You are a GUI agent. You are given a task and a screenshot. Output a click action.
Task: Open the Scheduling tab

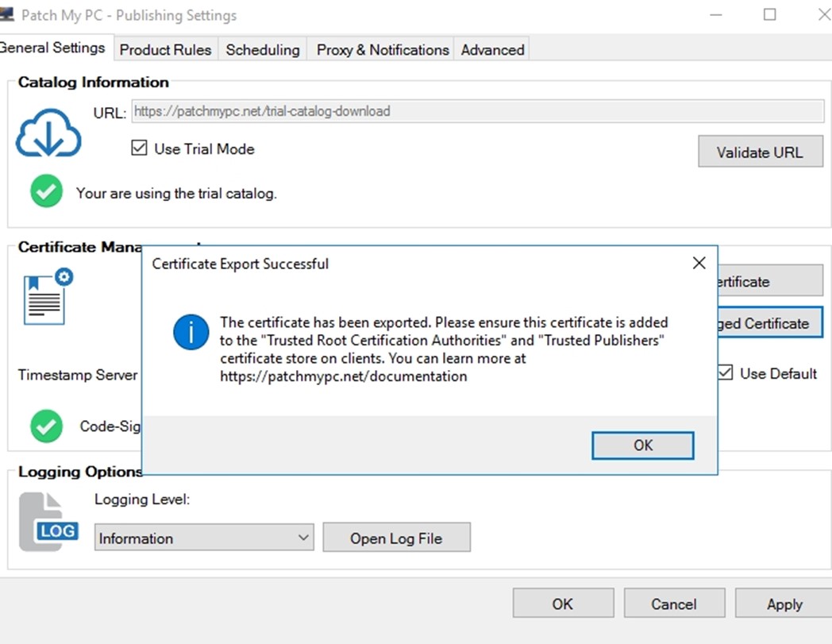click(263, 49)
